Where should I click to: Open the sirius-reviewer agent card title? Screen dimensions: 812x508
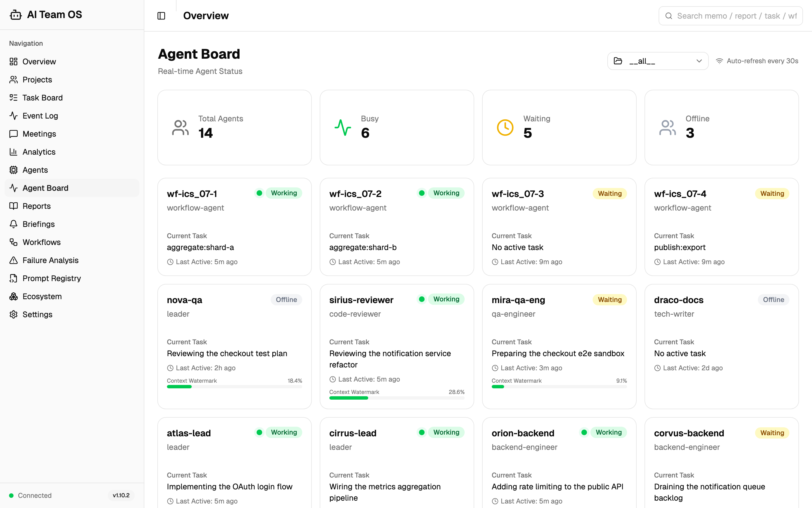click(x=361, y=300)
